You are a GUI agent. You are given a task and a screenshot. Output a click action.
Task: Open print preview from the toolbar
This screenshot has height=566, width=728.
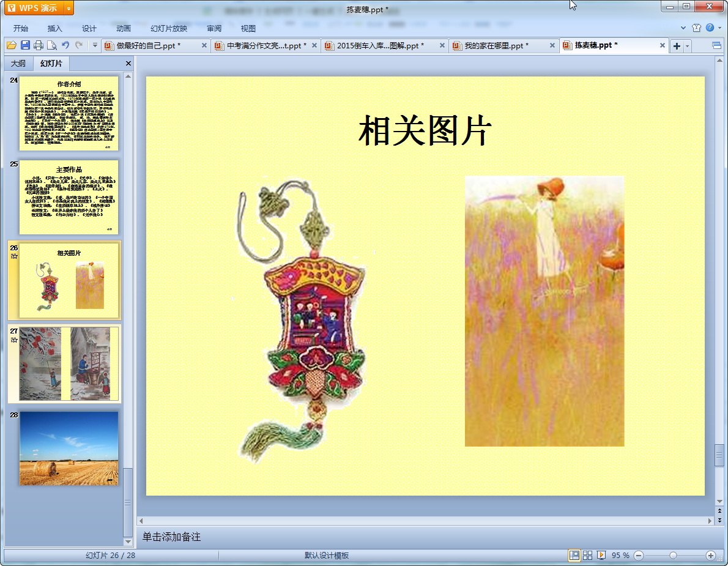pos(52,45)
